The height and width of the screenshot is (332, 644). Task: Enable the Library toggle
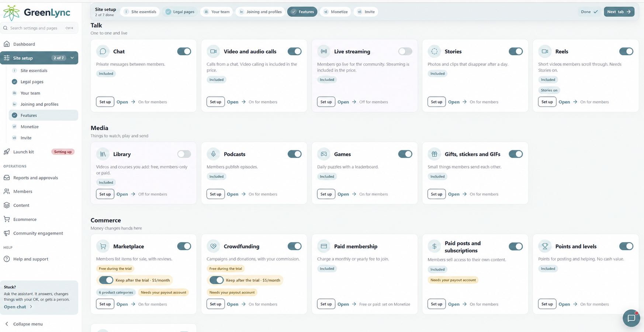(x=184, y=154)
